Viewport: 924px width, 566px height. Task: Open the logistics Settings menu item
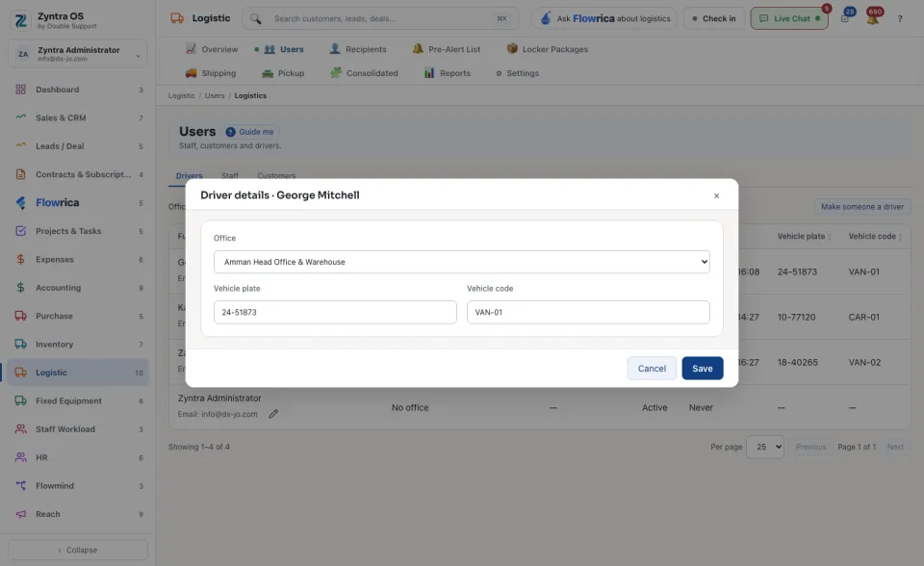click(x=517, y=73)
